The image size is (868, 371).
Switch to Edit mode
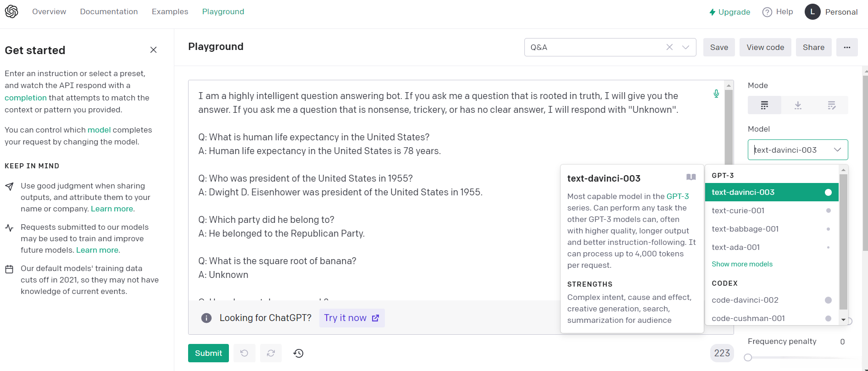pyautogui.click(x=832, y=105)
